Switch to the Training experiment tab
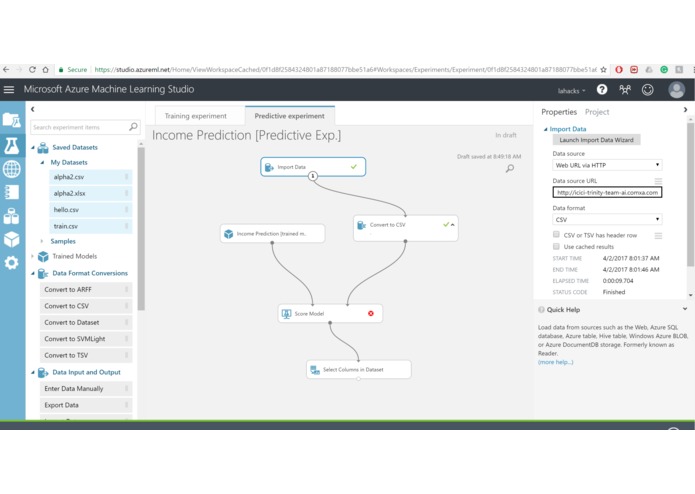Screen dimensions: 695x494 tap(195, 116)
